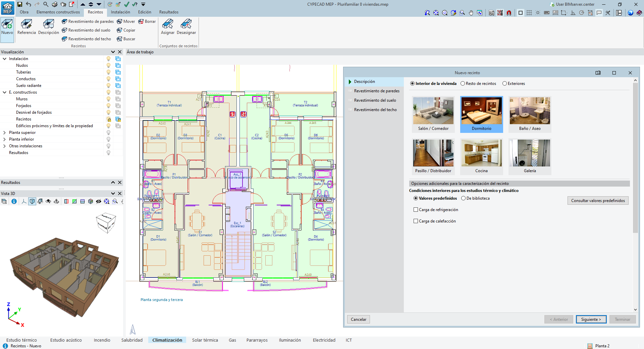The image size is (644, 349).
Task: Open the Instalación ribbon tab
Action: 120,12
